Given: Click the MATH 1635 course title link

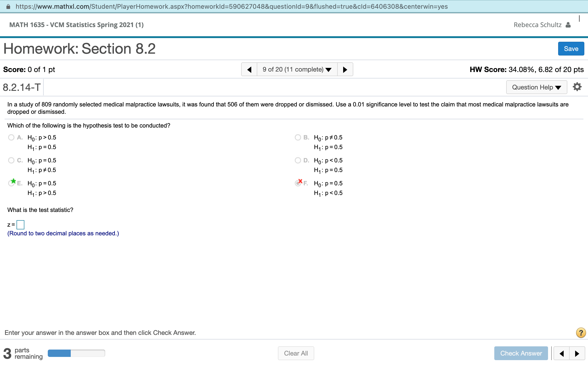Looking at the screenshot, I should click(76, 25).
